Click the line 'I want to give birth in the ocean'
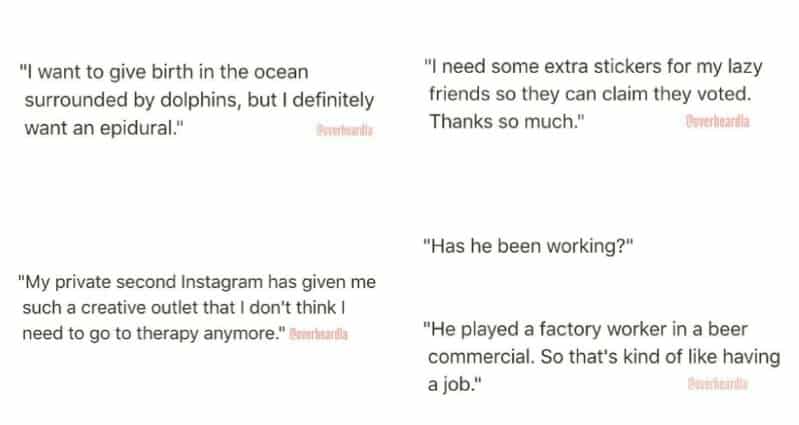The height and width of the screenshot is (425, 799). 164,72
